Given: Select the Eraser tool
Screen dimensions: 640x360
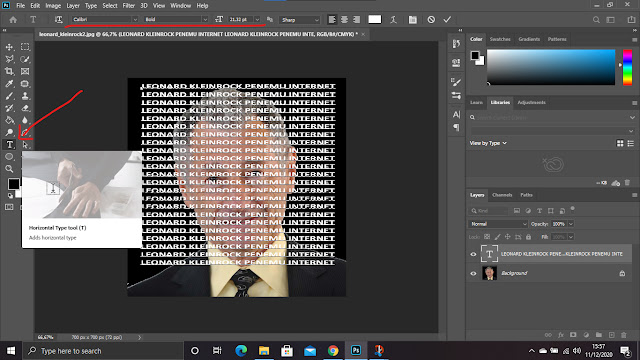Looking at the screenshot, I should (25, 109).
